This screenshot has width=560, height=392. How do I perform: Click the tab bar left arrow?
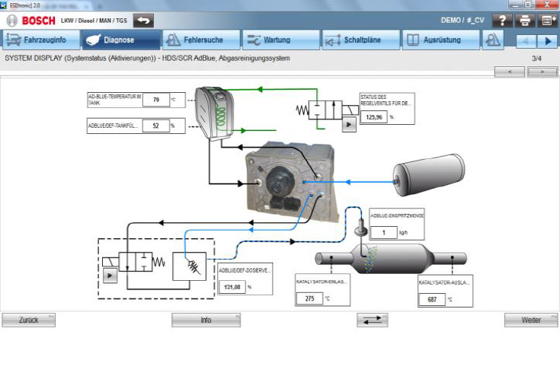coord(526,41)
